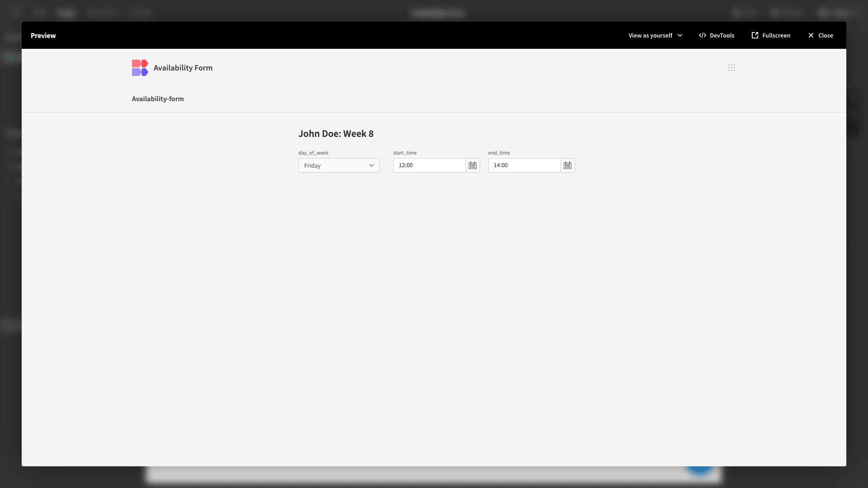
Task: Click the DevTools menu item
Action: point(716,35)
